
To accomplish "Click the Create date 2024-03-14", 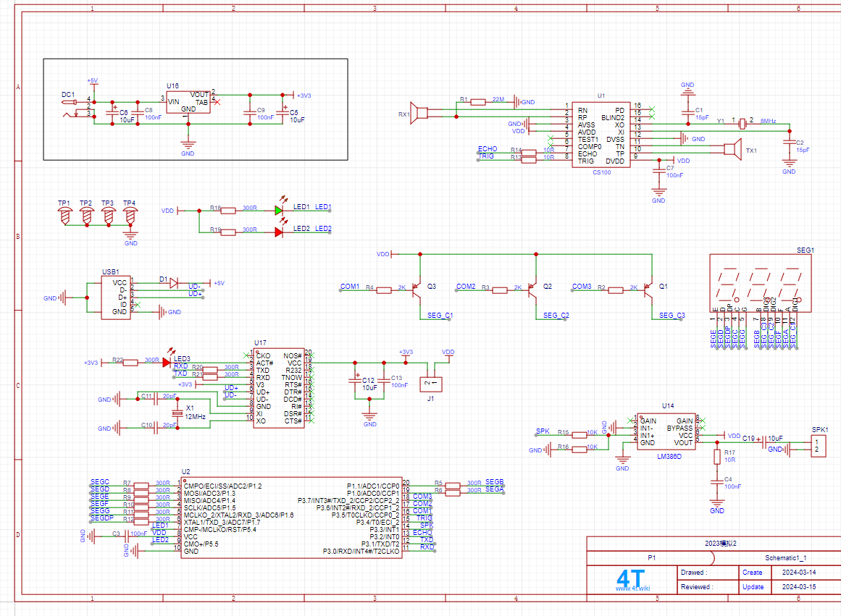I will tap(799, 573).
